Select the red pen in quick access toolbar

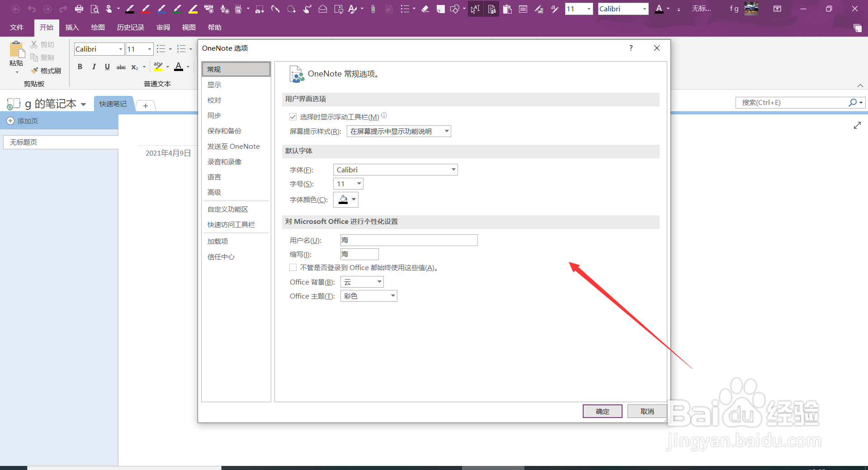(146, 9)
